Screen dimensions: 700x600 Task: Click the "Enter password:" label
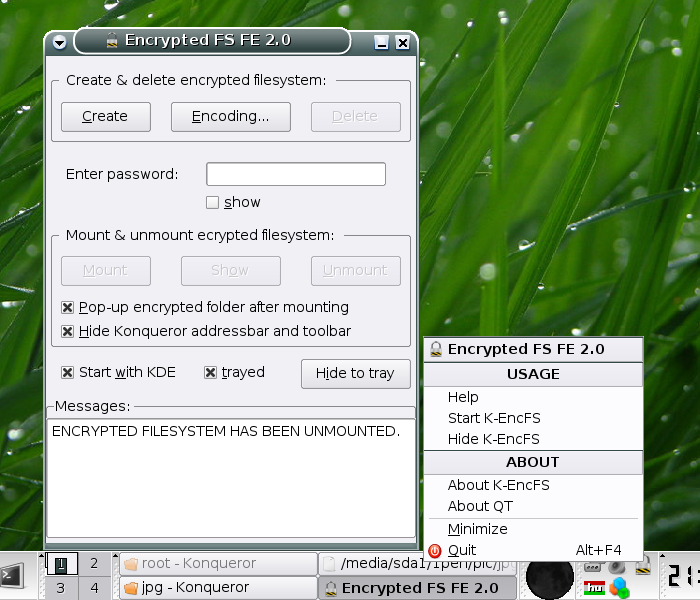point(122,174)
